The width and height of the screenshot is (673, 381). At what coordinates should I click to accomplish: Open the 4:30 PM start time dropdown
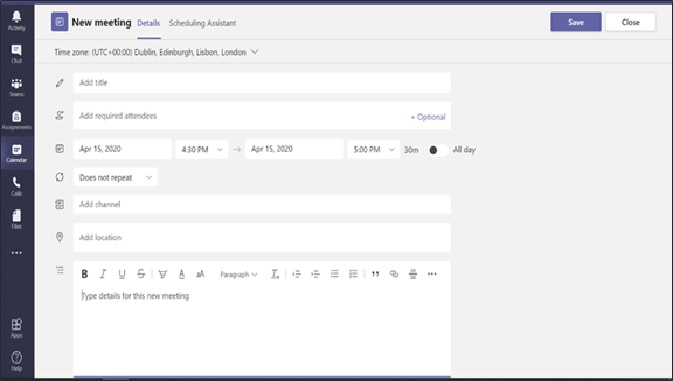202,149
